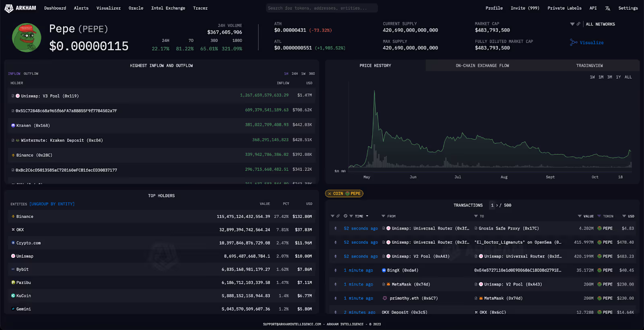Click the link icon in transactions header
The width and height of the screenshot is (644, 330).
[x=338, y=216]
